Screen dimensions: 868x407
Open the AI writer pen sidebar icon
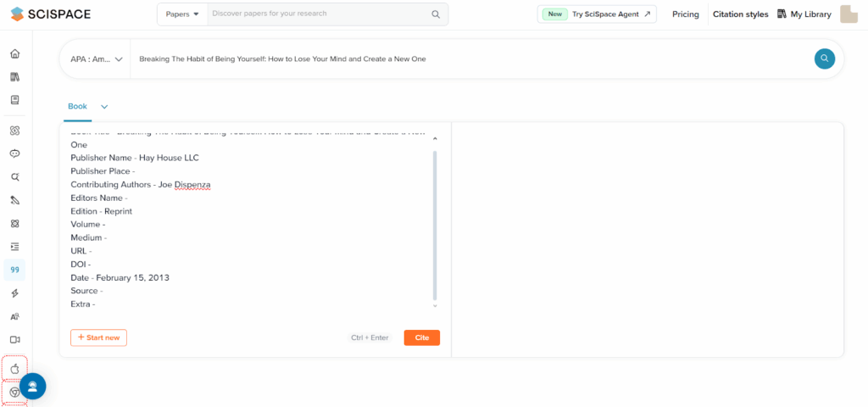[x=15, y=200]
